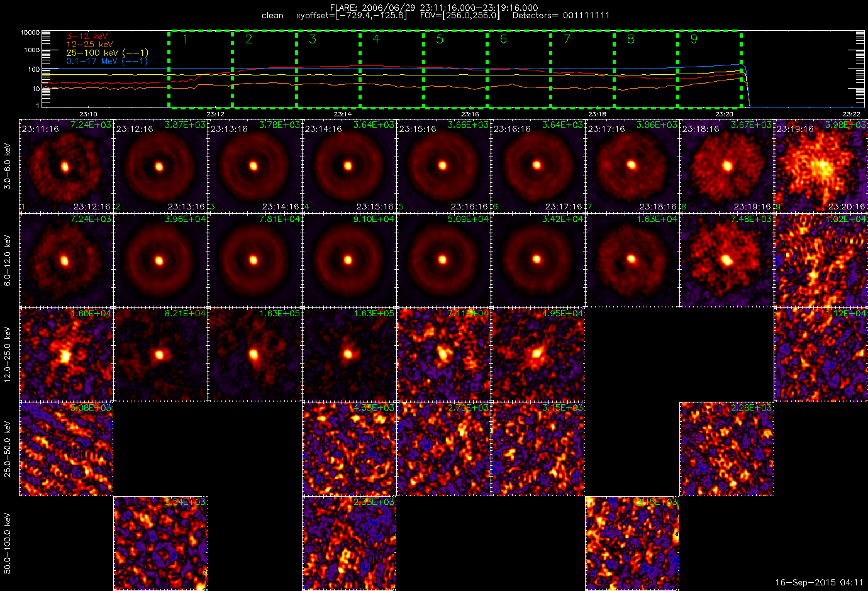Click the 12.0-25.0 keV row label
Image resolution: width=868 pixels, height=591 pixels.
[8, 355]
